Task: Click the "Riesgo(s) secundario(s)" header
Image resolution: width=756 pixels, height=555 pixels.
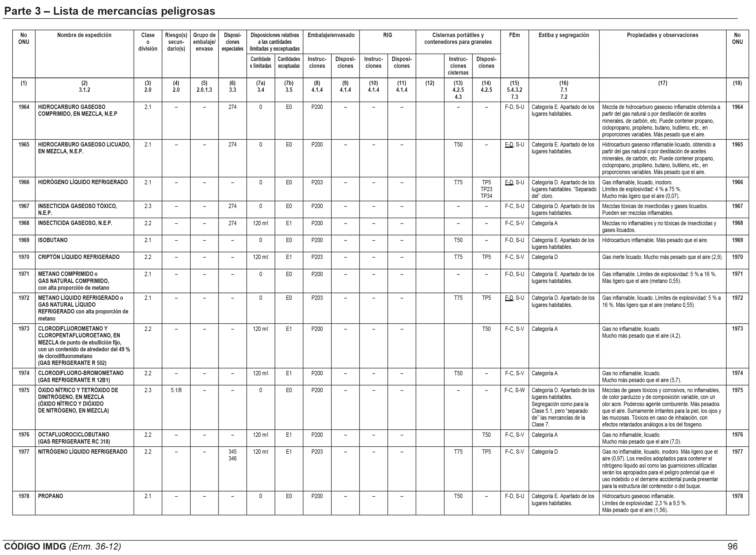Action: coord(176,42)
